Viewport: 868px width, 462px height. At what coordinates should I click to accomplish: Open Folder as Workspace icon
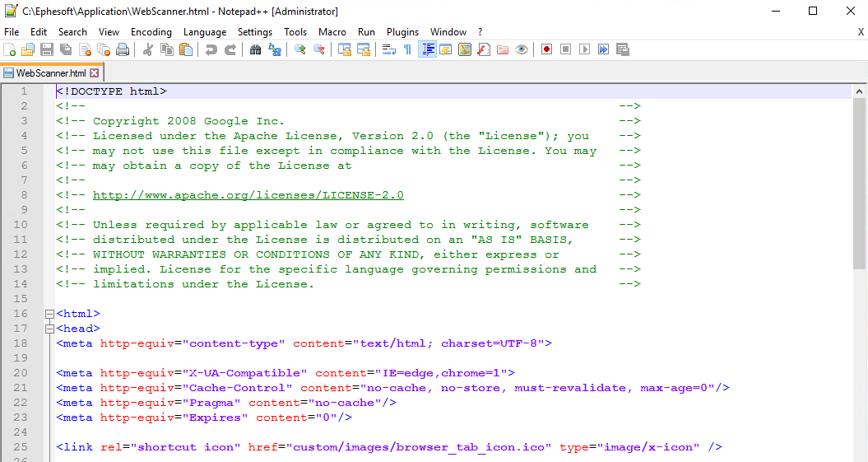click(503, 50)
